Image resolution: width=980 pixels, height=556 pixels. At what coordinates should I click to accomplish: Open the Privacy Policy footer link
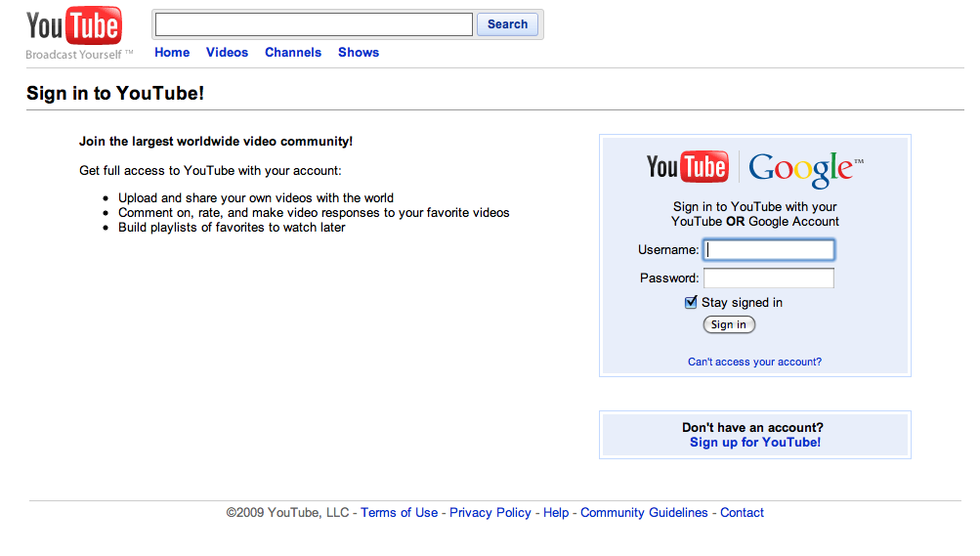coord(490,513)
